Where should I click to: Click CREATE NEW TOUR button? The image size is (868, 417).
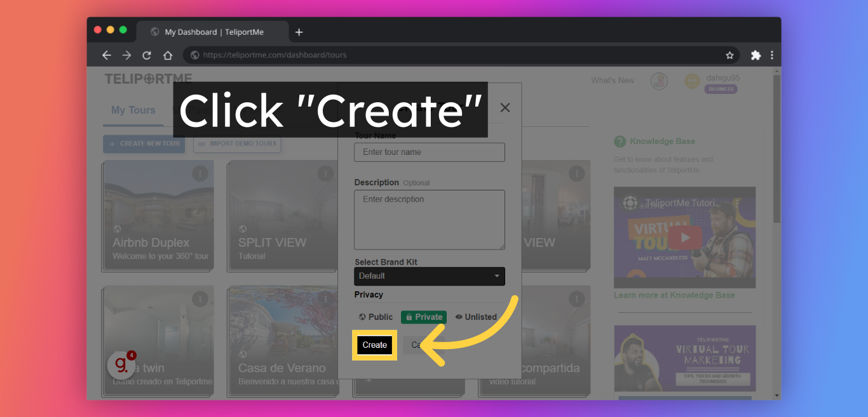(x=144, y=143)
